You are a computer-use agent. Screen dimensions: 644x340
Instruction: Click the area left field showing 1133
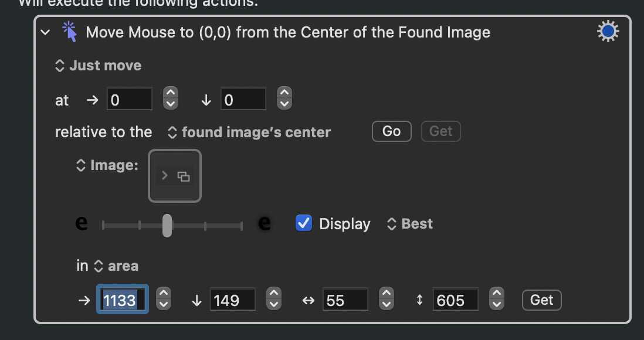(x=123, y=300)
